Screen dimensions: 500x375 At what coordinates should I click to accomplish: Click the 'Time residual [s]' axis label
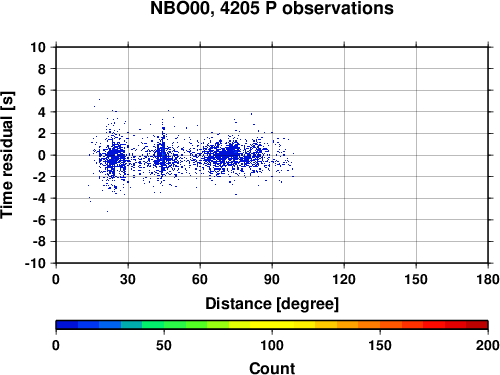[x=7, y=155]
